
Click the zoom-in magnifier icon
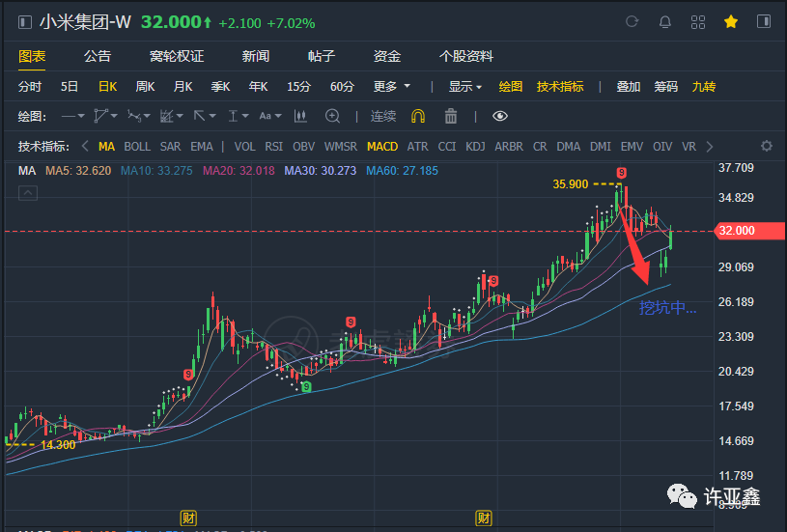click(x=332, y=117)
